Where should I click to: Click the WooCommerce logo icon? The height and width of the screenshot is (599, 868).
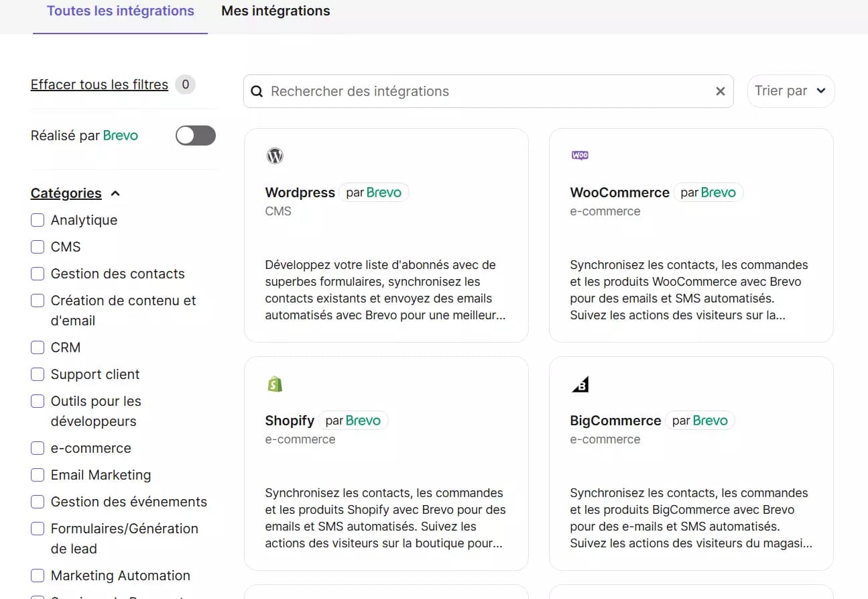[580, 155]
